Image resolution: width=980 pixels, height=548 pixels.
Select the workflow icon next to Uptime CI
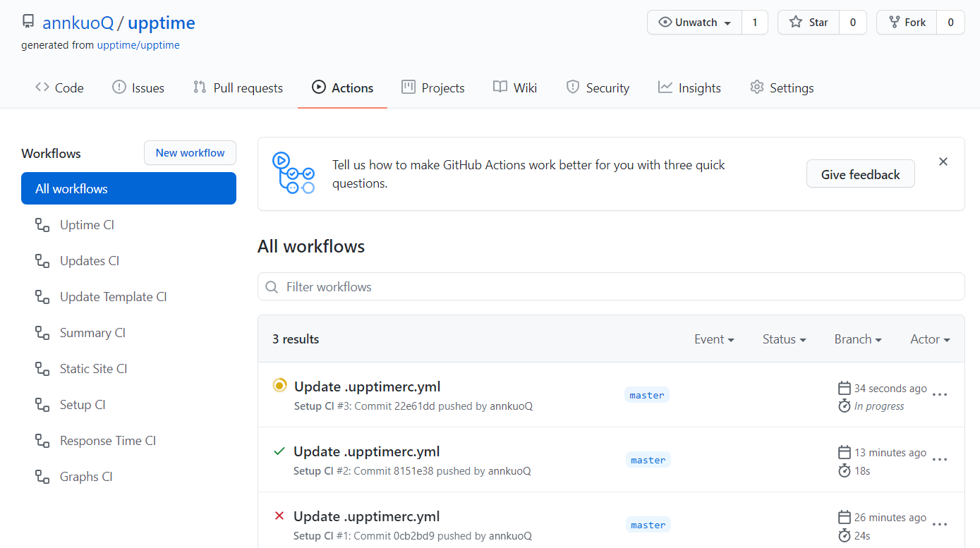42,224
